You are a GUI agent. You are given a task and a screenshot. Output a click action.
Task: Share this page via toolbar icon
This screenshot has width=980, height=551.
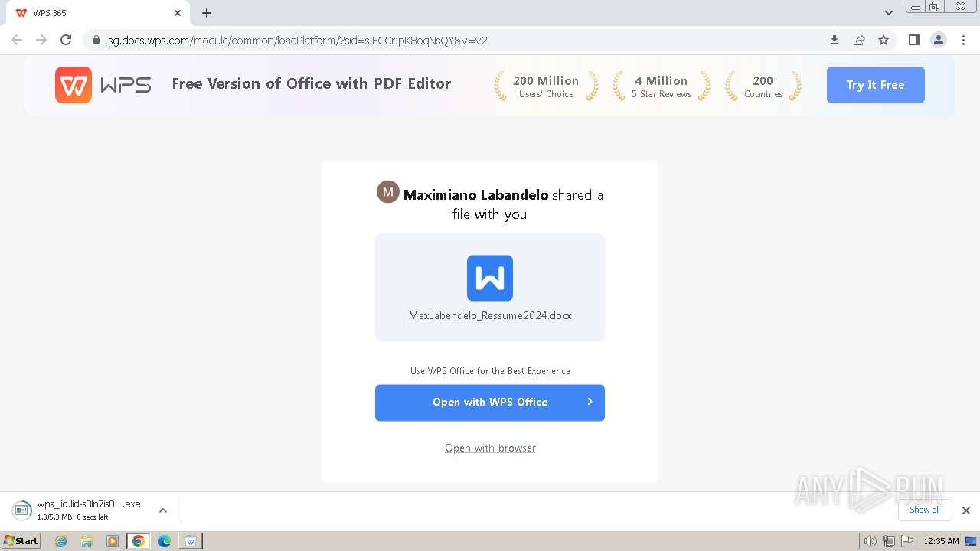[x=859, y=40]
